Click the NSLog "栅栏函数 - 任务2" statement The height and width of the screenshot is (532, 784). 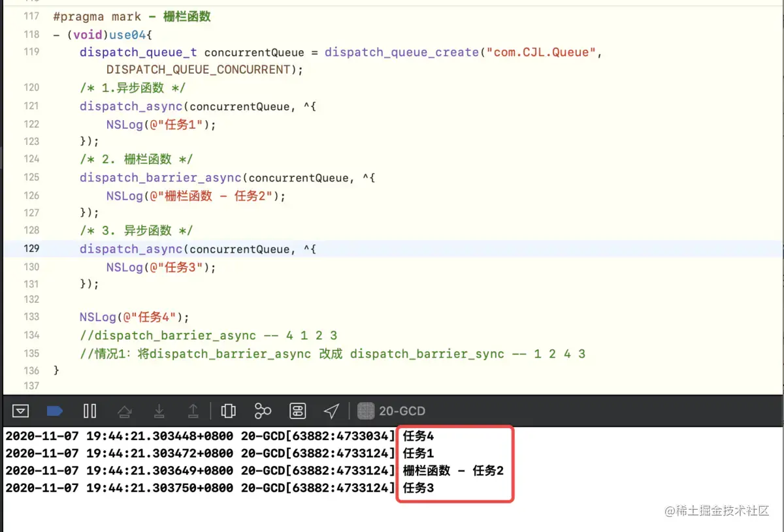(196, 195)
